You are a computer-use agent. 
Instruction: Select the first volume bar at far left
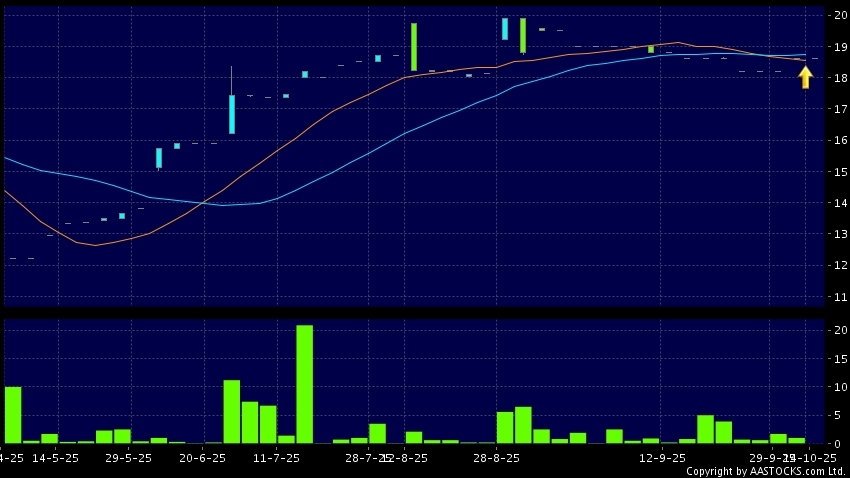(x=13, y=414)
